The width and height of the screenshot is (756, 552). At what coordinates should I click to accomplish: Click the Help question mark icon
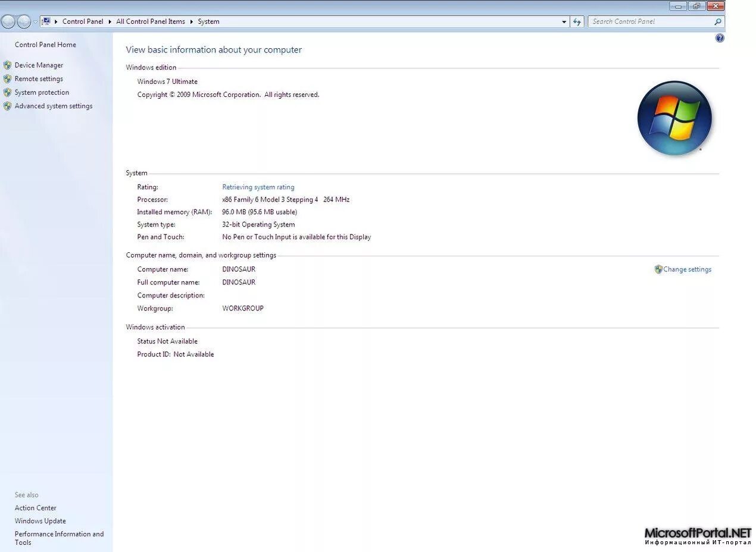pos(720,37)
